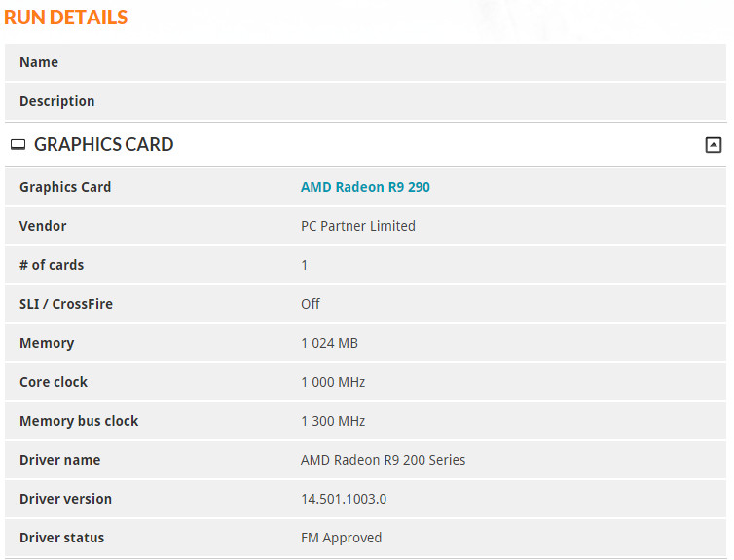Select the Core clock label
734x560 pixels.
[x=54, y=382]
